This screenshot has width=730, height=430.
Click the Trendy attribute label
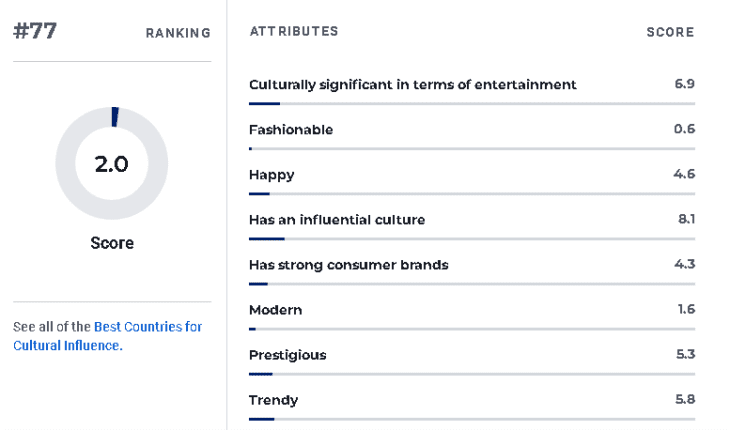click(273, 400)
